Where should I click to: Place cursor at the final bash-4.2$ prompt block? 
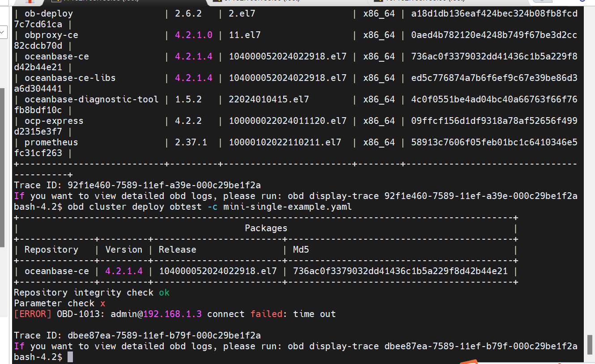click(x=70, y=357)
